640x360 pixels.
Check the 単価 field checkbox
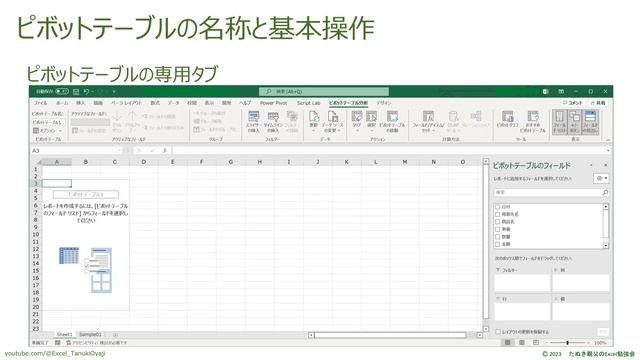click(x=498, y=229)
